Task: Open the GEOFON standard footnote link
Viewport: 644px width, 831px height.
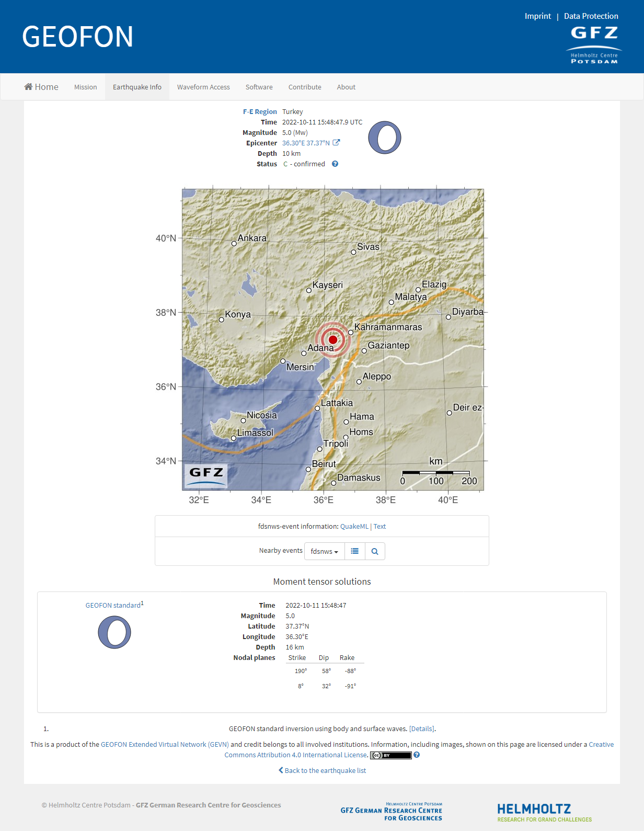Action: (x=113, y=605)
